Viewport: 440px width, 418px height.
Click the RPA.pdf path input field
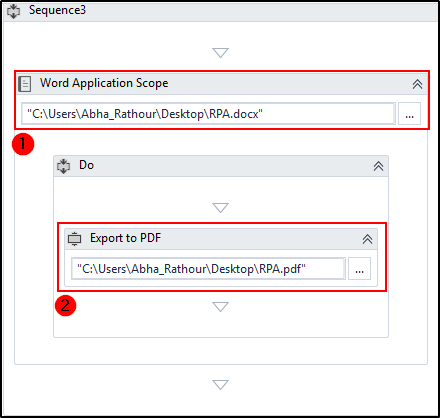tap(208, 269)
